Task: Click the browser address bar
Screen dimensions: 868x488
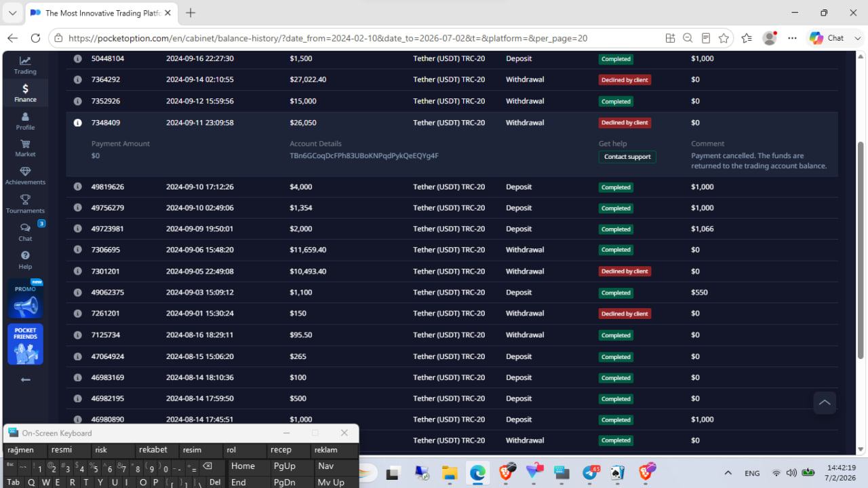Action: pos(353,39)
